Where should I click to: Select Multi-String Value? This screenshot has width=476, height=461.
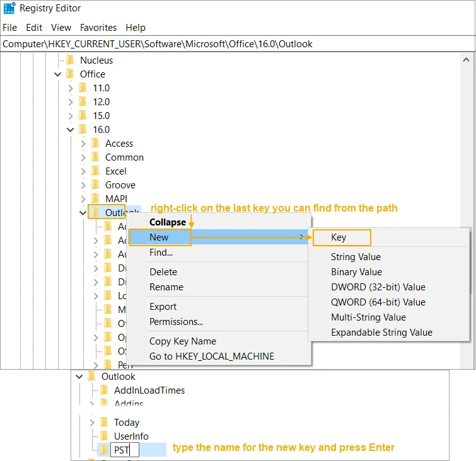pos(389,317)
